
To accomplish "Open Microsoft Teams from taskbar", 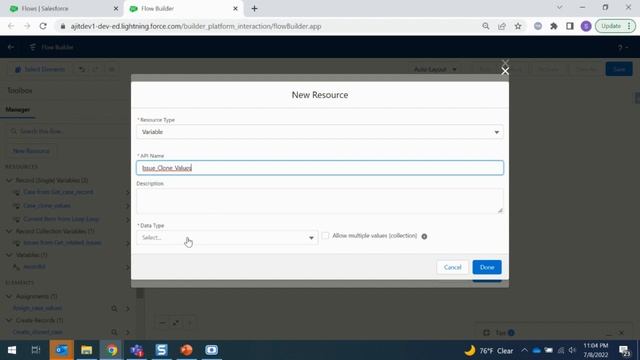I will point(137,350).
